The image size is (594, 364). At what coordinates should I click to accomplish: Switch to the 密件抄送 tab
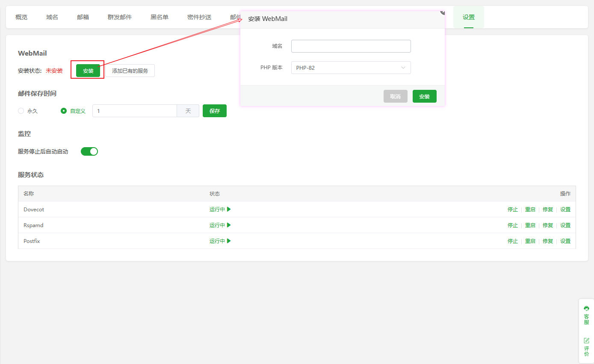(199, 17)
